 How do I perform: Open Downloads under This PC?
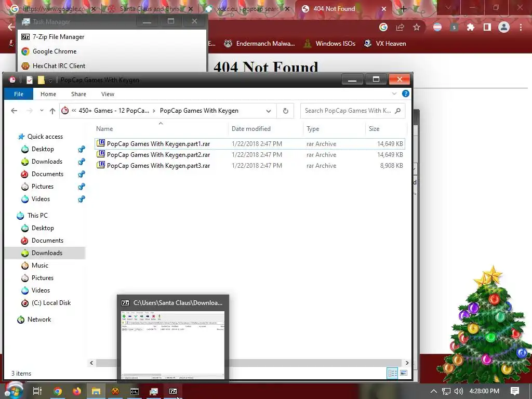[x=46, y=253]
